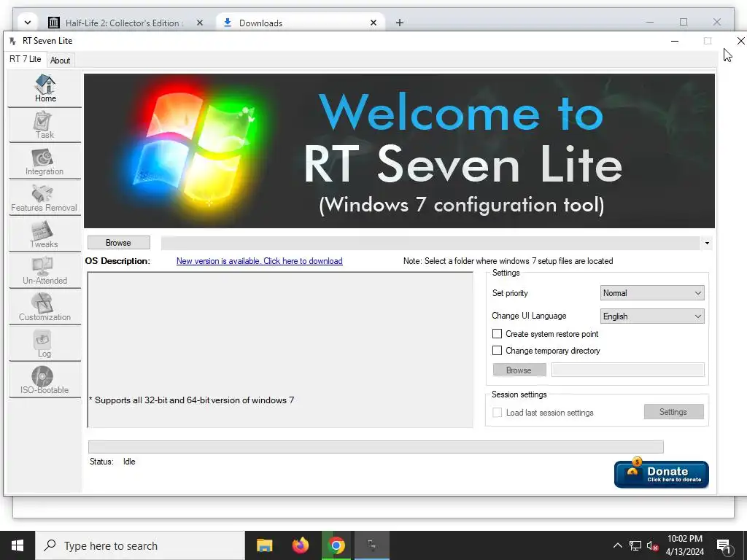Open the Change UI Language dropdown
Screen dimensions: 747x560
click(652, 316)
